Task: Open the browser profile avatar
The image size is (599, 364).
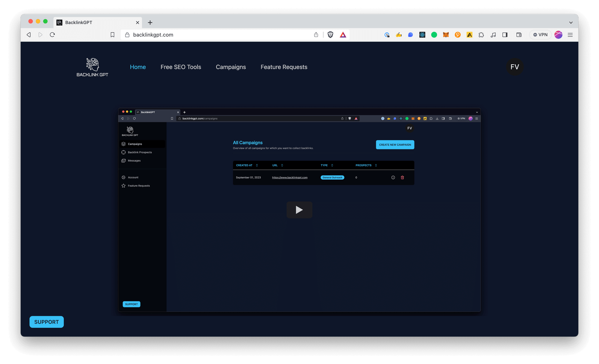Action: tap(559, 35)
